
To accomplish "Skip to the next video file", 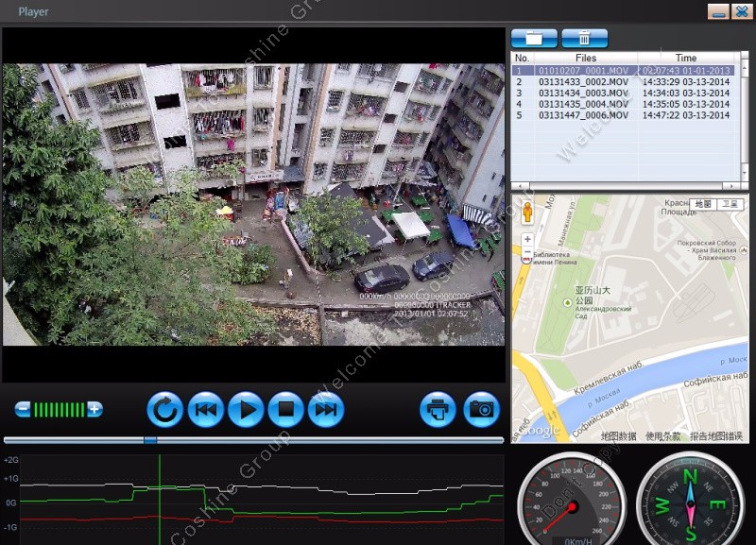I will pyautogui.click(x=325, y=410).
